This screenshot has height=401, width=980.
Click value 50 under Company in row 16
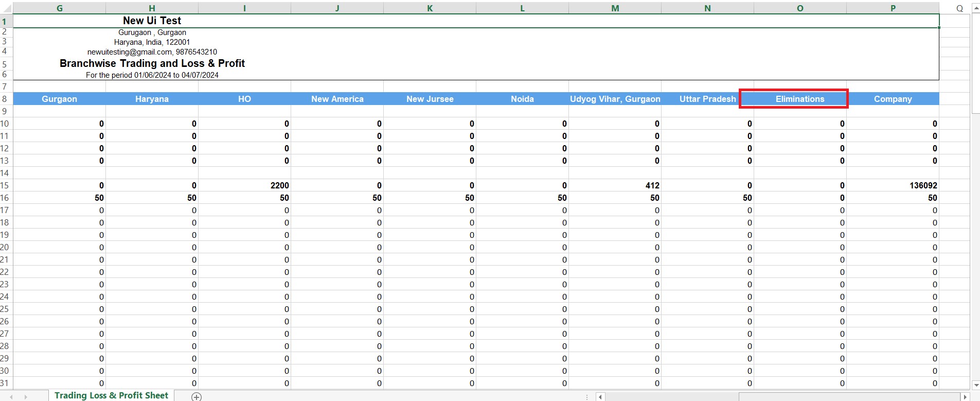click(893, 198)
